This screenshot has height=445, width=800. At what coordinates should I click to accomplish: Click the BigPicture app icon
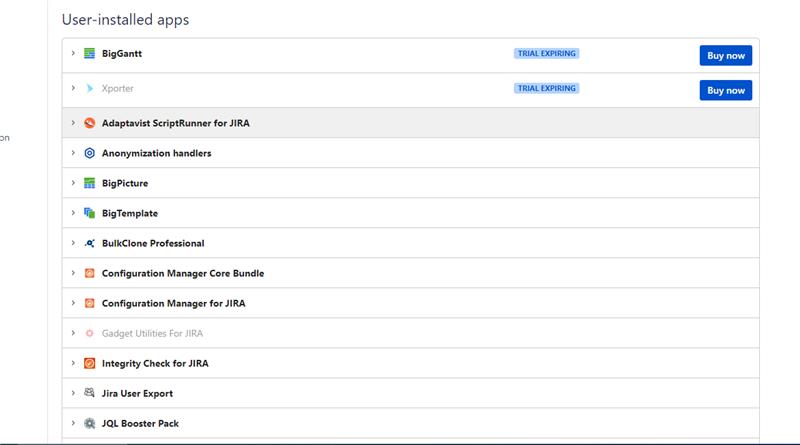(89, 183)
